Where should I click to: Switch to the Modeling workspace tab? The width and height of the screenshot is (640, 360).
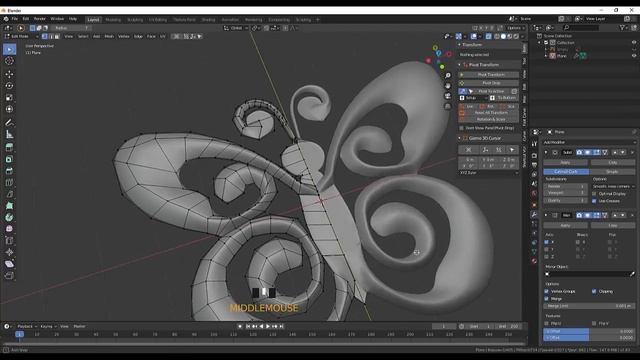point(113,20)
